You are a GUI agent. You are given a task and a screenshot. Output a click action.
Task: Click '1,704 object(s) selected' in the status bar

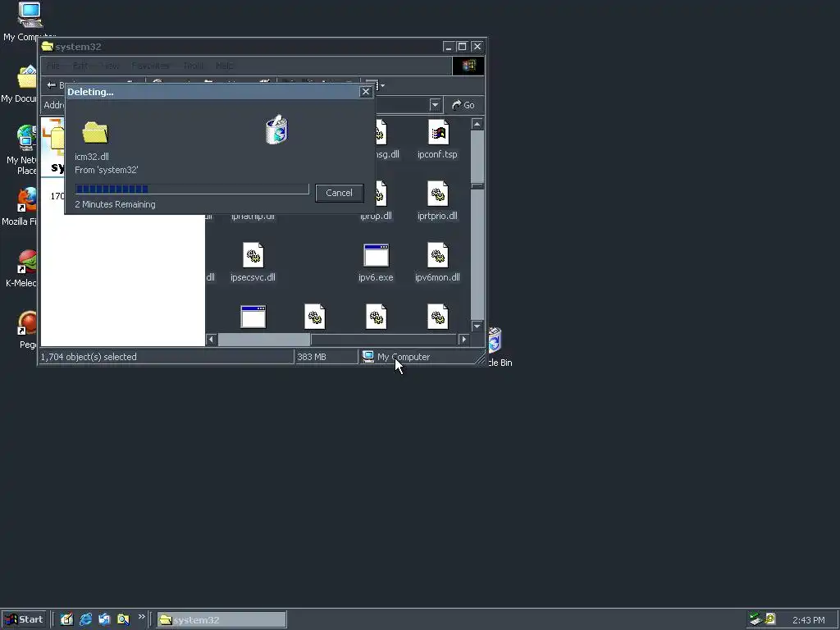click(x=89, y=357)
